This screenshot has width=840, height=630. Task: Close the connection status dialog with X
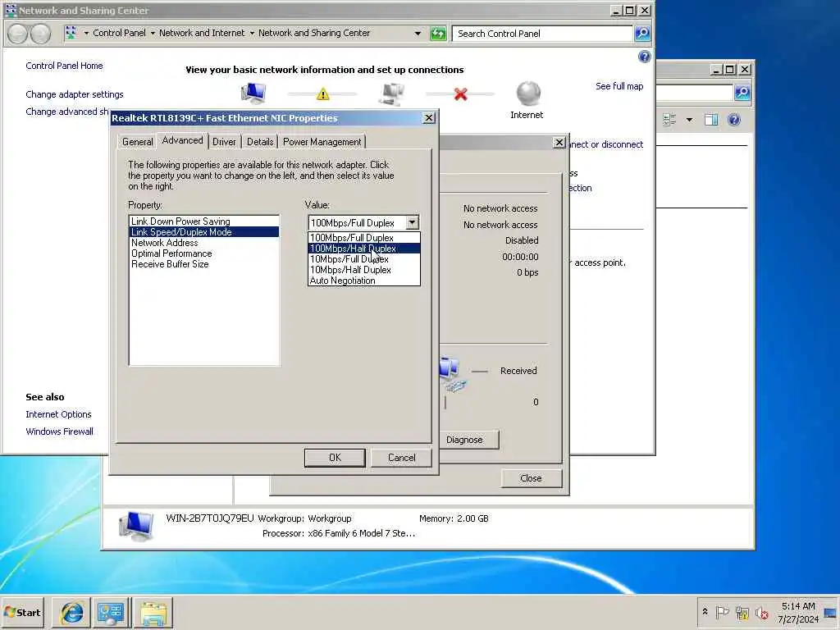tap(559, 143)
